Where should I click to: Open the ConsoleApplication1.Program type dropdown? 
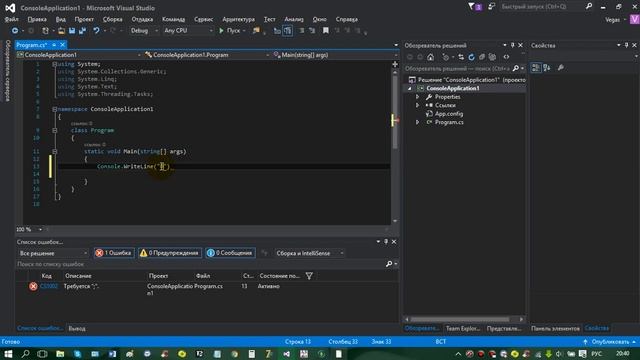coord(207,55)
